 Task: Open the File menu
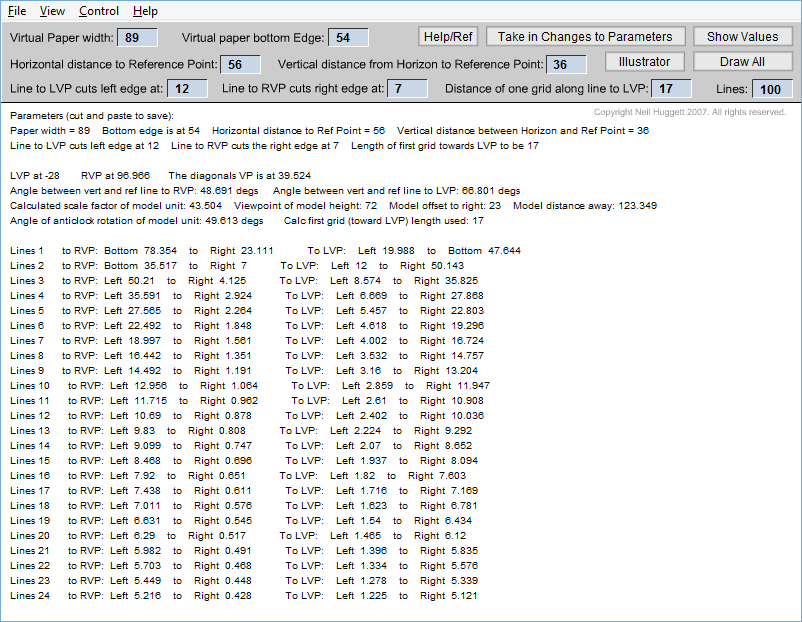point(17,11)
